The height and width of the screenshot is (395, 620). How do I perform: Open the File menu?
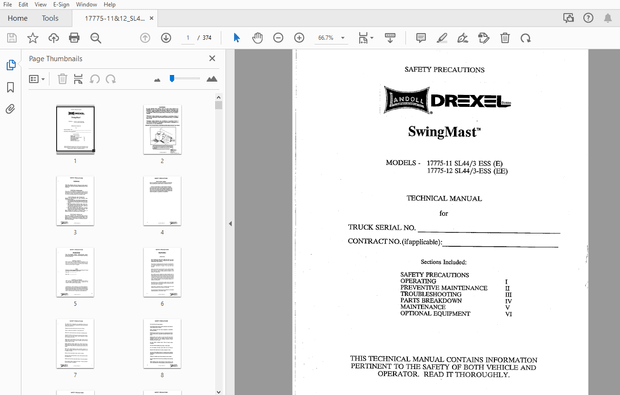pyautogui.click(x=8, y=4)
